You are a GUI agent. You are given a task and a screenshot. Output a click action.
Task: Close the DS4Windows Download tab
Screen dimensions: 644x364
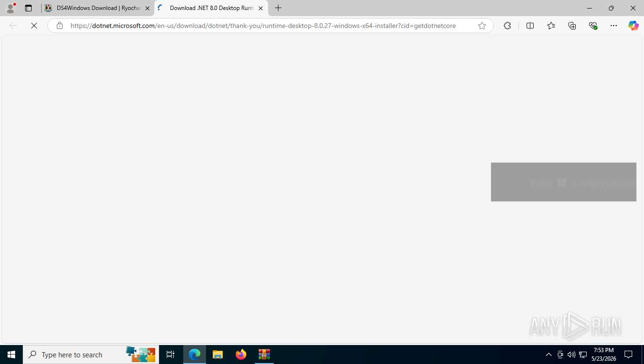click(x=147, y=8)
